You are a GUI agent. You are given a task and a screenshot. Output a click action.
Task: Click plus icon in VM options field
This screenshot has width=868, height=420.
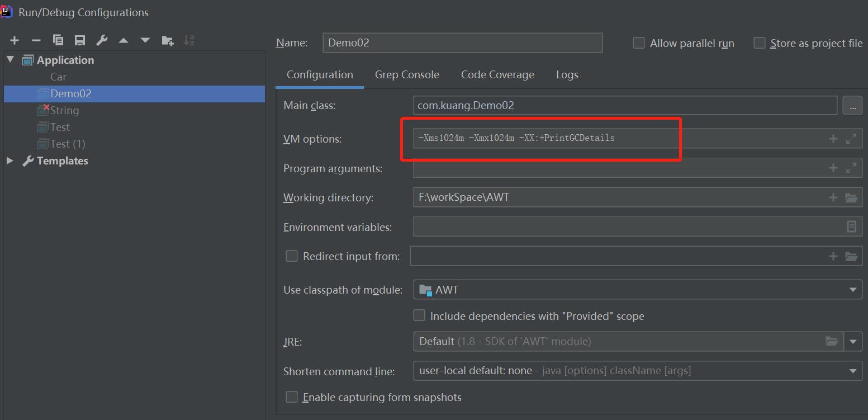pyautogui.click(x=833, y=139)
